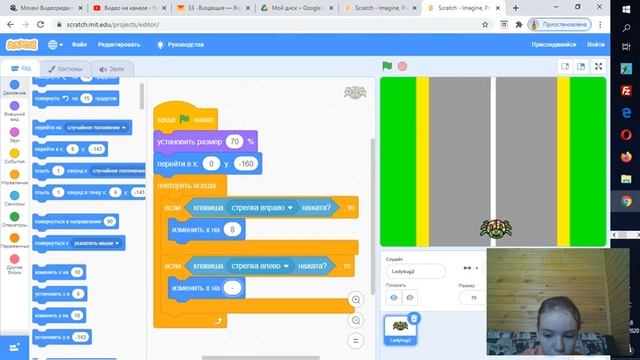This screenshot has width=640, height=360.
Task: Open указатель мыши dropdown in palette block
Action: [x=96, y=243]
